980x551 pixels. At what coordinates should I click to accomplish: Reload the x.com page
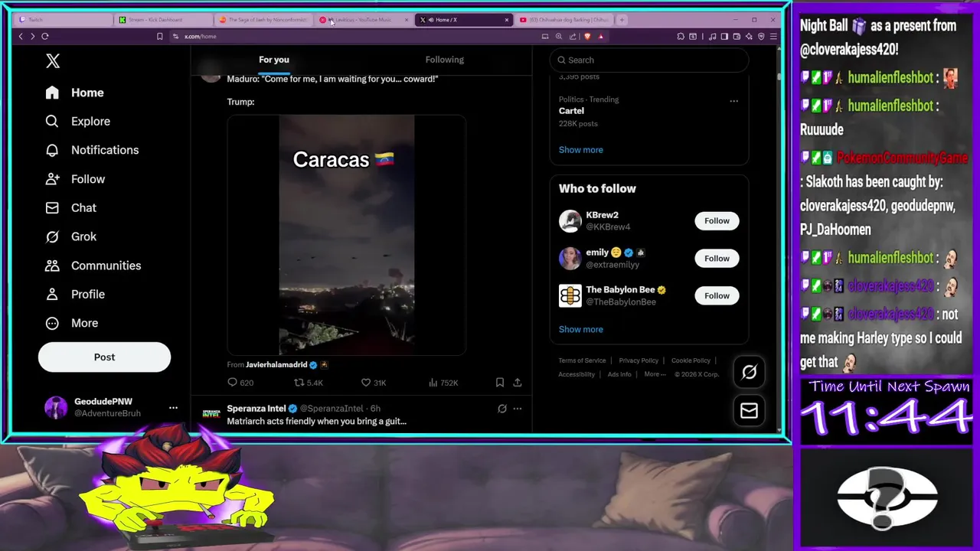coord(45,36)
